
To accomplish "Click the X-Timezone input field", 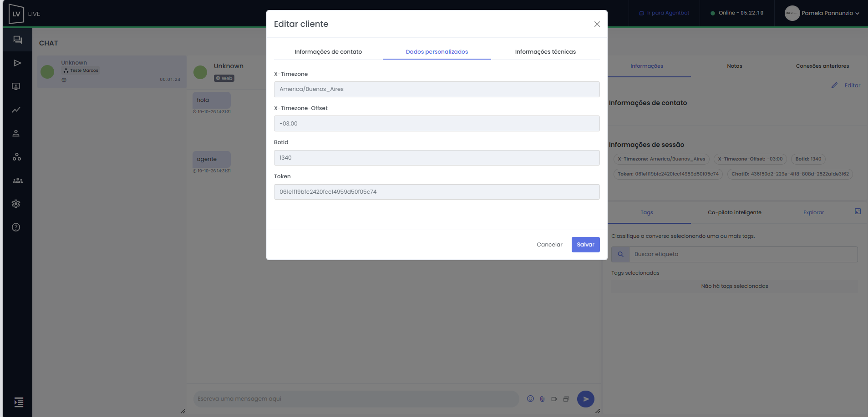I will [437, 89].
